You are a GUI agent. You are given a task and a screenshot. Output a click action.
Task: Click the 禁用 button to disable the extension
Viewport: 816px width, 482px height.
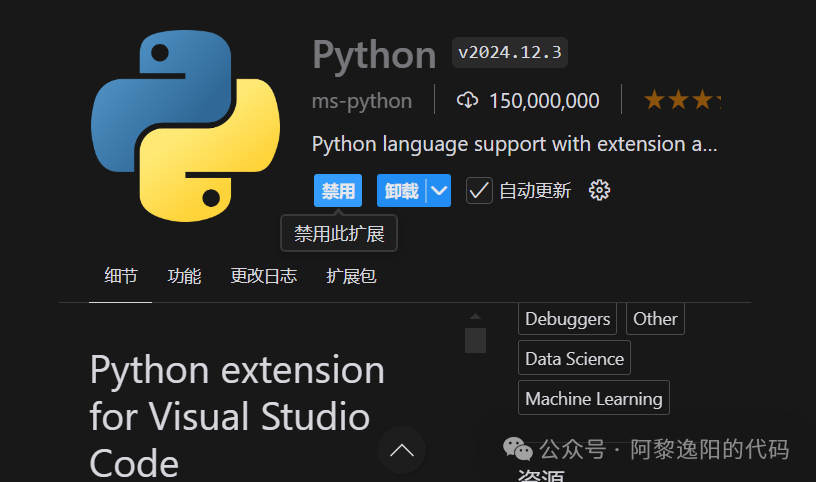point(338,190)
